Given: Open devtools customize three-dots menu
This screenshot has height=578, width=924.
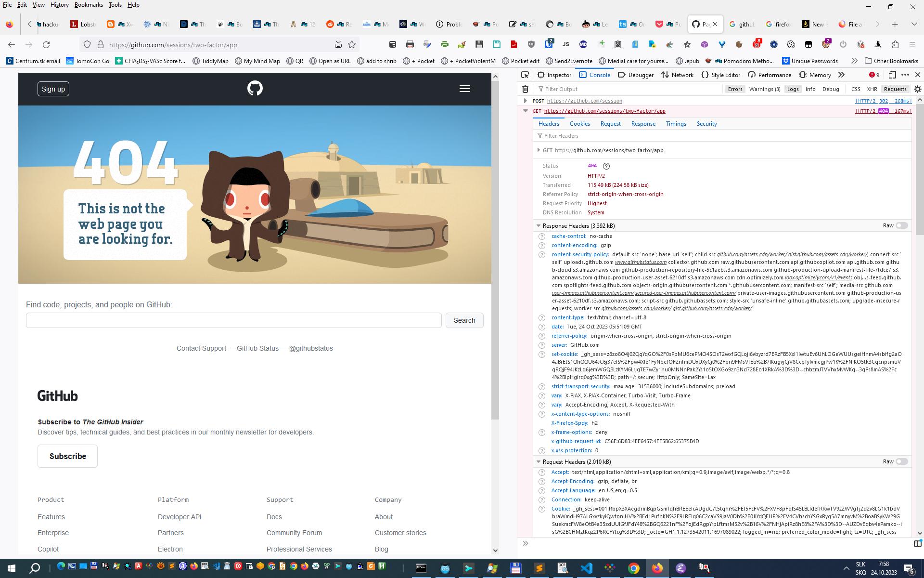Looking at the screenshot, I should click(x=905, y=75).
